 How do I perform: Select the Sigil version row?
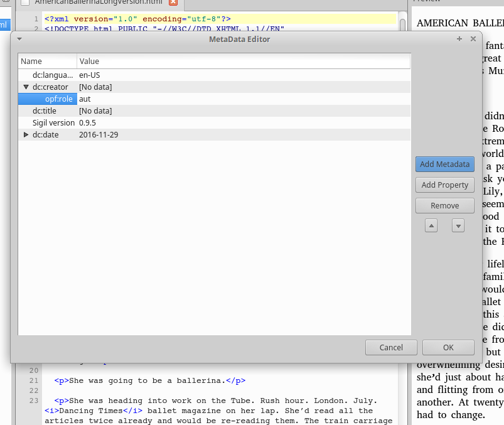click(x=53, y=123)
